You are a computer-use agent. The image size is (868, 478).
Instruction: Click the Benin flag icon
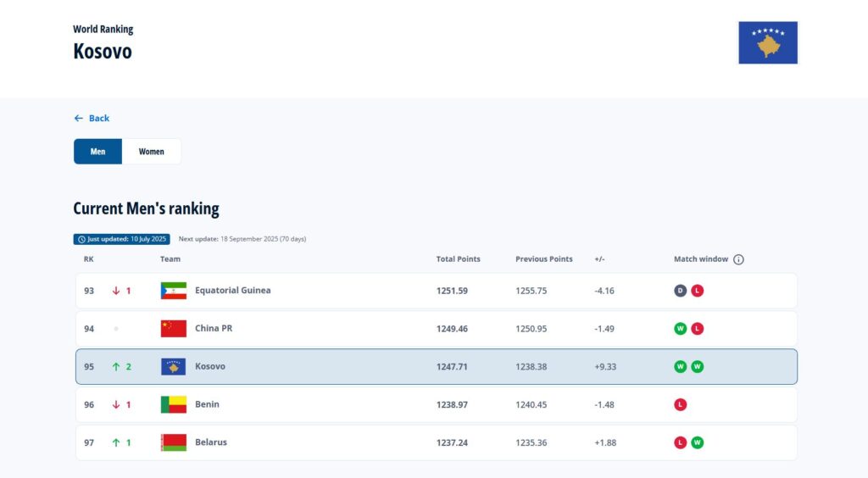174,405
